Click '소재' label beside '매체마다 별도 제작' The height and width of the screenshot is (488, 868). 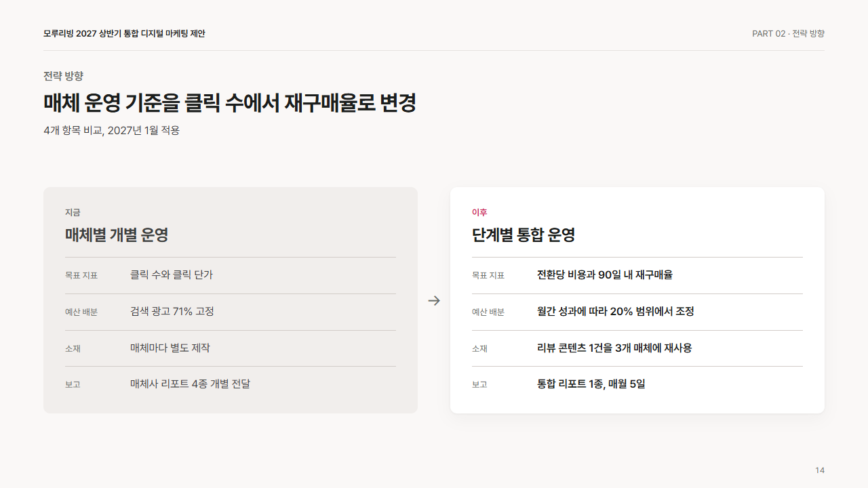tap(73, 349)
